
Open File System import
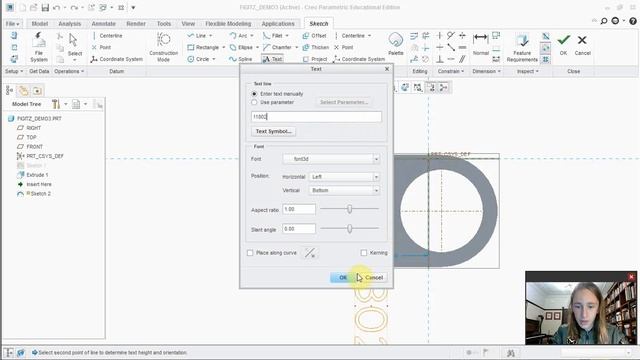click(x=39, y=47)
